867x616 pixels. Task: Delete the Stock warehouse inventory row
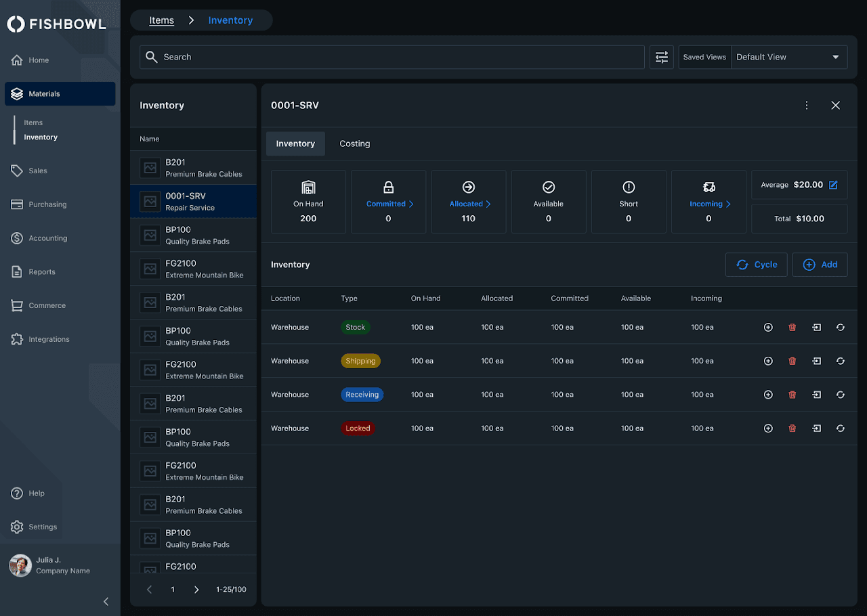(x=792, y=327)
